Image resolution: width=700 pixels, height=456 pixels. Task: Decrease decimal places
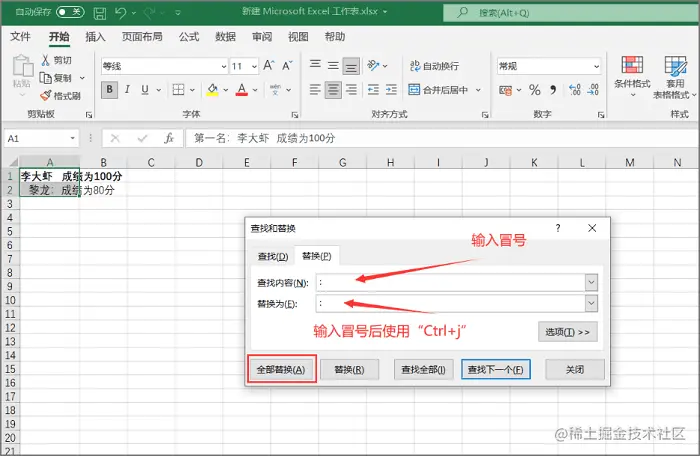point(593,90)
